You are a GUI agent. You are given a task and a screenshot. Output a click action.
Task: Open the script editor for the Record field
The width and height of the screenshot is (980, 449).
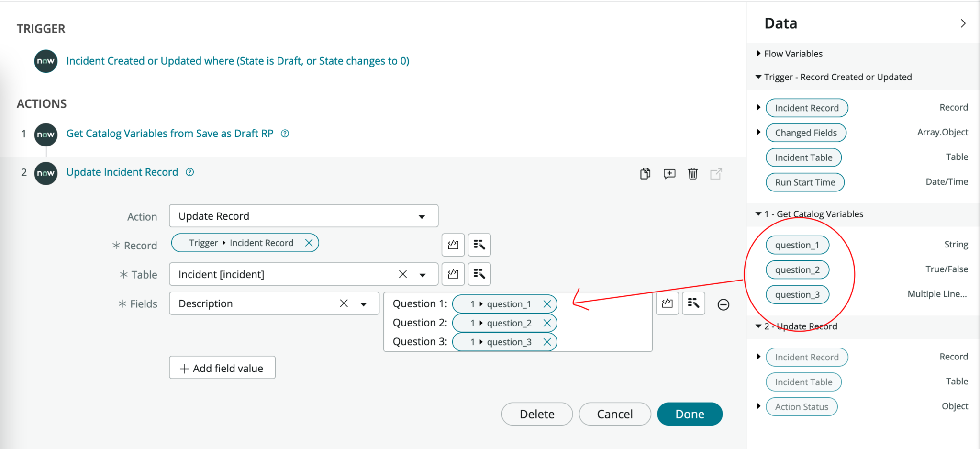[x=453, y=245]
